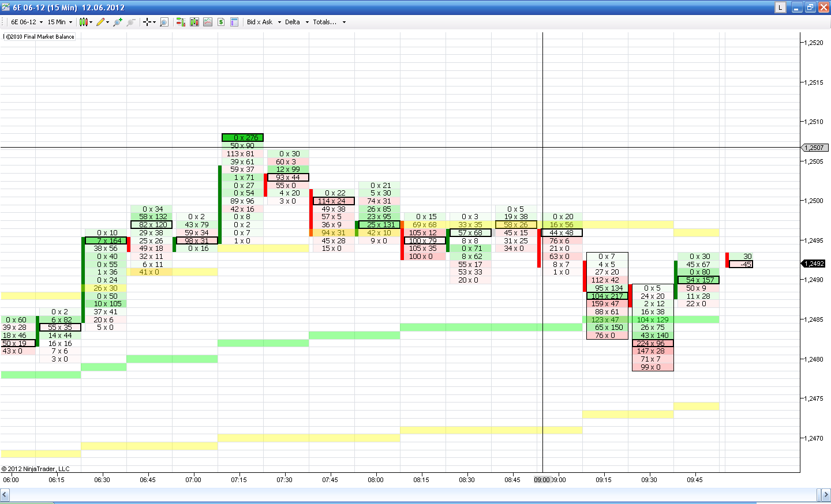This screenshot has height=504, width=831.
Task: Open the Indicators line chart icon
Action: tap(208, 22)
